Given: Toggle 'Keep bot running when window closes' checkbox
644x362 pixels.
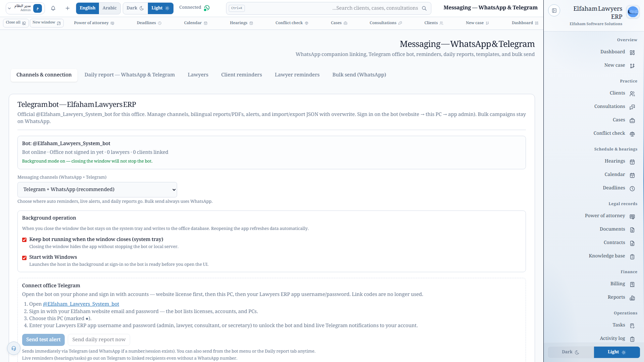Looking at the screenshot, I should pos(24,240).
